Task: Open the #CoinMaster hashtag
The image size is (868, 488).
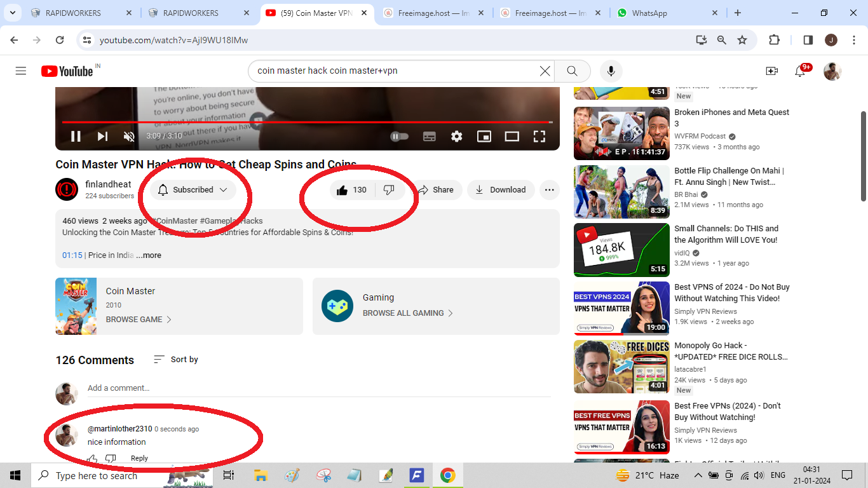Action: click(x=174, y=221)
